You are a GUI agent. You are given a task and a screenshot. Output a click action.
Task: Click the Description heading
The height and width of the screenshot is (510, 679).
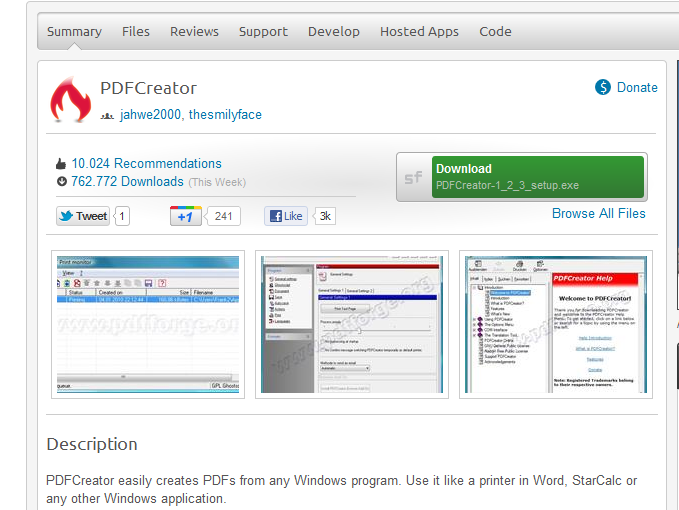click(92, 444)
